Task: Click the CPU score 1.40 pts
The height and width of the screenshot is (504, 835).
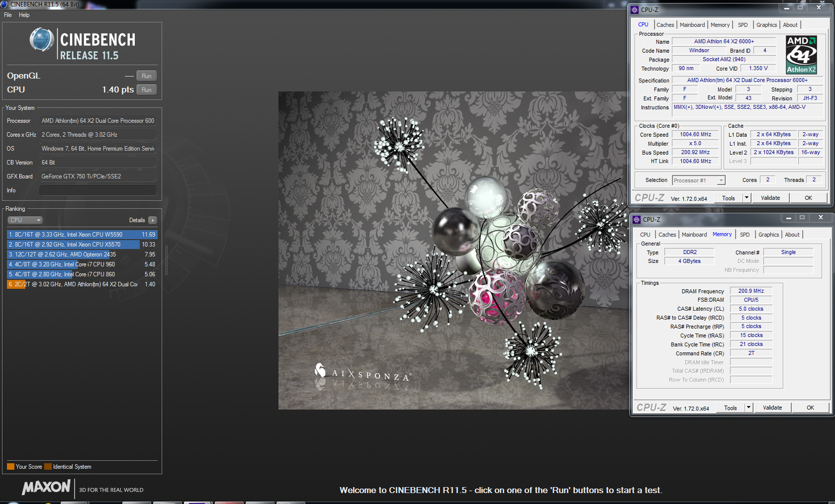Action: click(x=118, y=90)
